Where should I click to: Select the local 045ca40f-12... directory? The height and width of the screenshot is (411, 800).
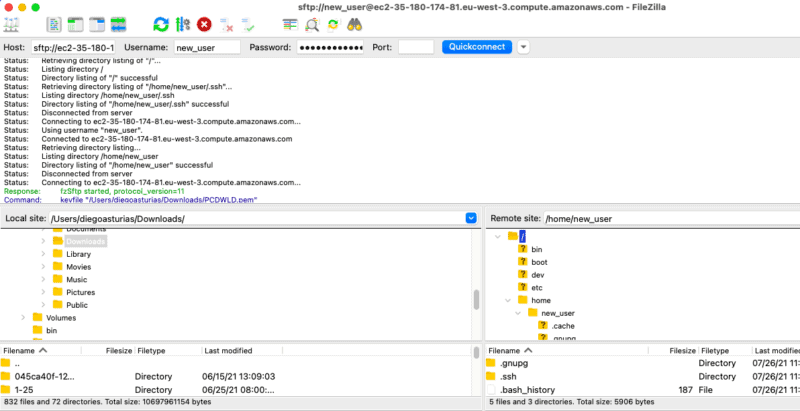235,377
